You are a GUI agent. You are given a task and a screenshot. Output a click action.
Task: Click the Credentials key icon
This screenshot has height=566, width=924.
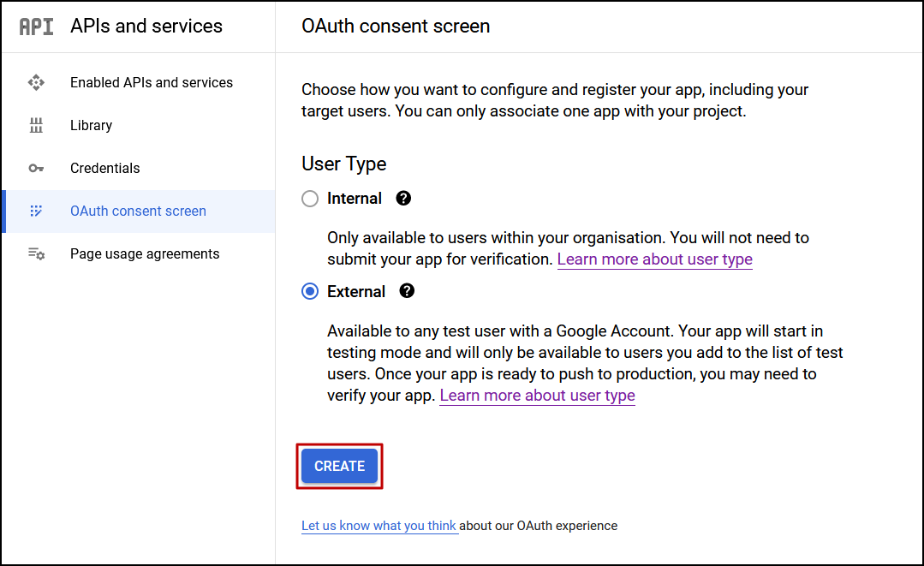(x=37, y=168)
